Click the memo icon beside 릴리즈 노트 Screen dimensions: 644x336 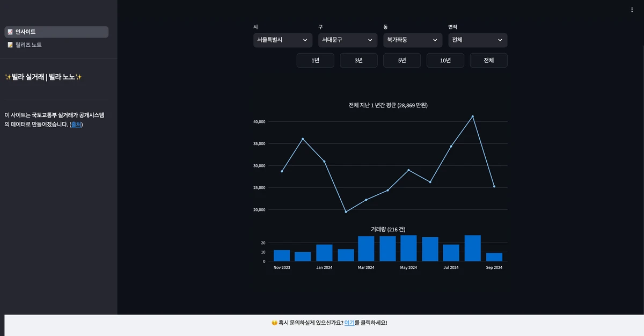(10, 45)
